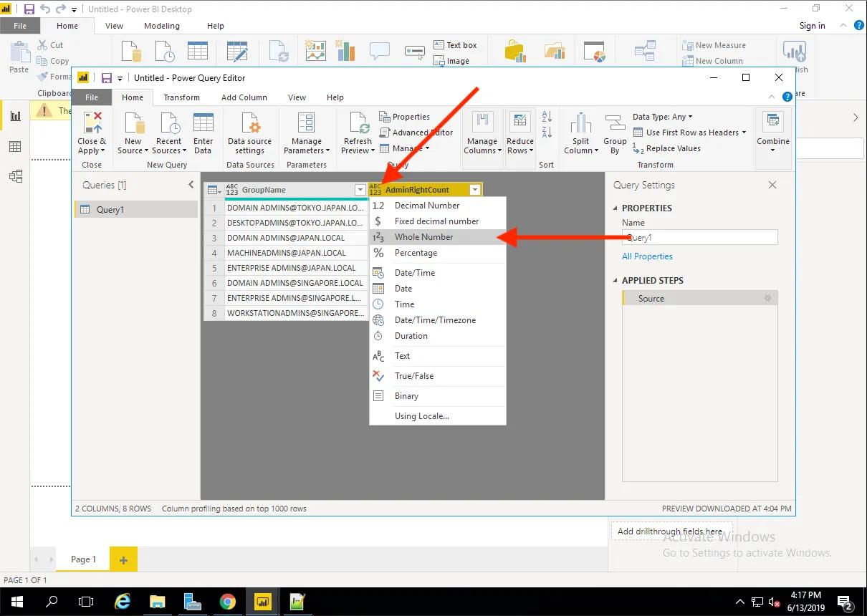Open Data source settings
This screenshot has height=616, width=867.
click(250, 133)
